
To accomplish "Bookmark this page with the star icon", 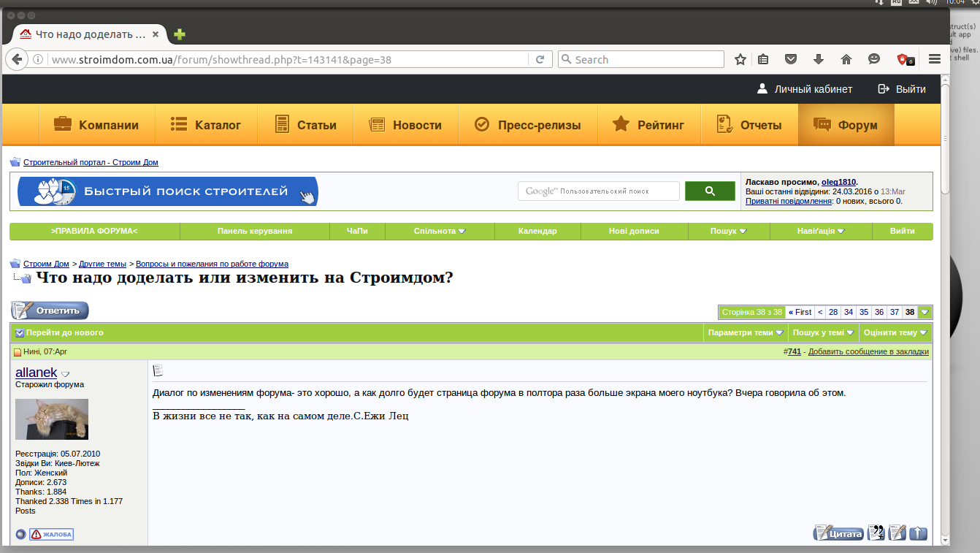I will click(x=740, y=60).
